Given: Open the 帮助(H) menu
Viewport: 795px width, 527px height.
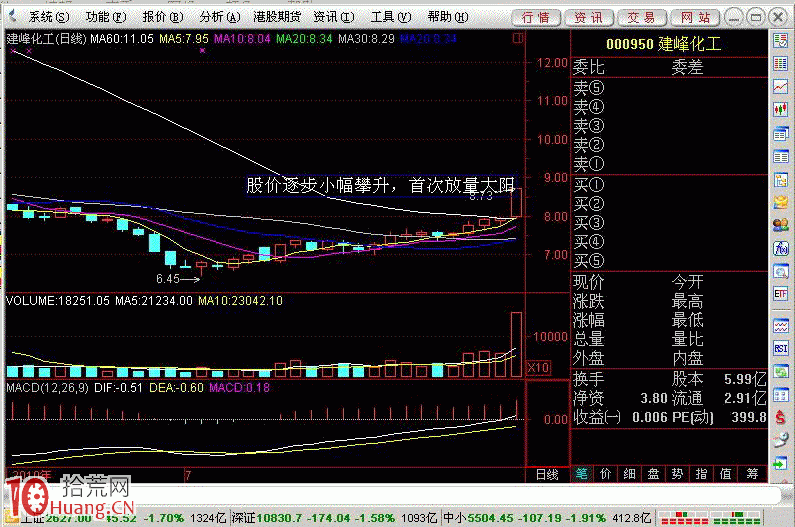Looking at the screenshot, I should [x=448, y=17].
